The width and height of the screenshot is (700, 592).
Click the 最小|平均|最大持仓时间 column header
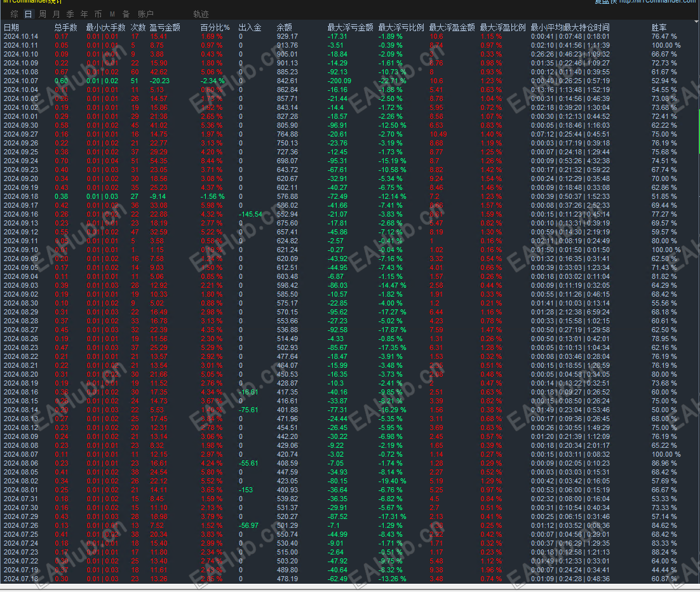tap(570, 28)
